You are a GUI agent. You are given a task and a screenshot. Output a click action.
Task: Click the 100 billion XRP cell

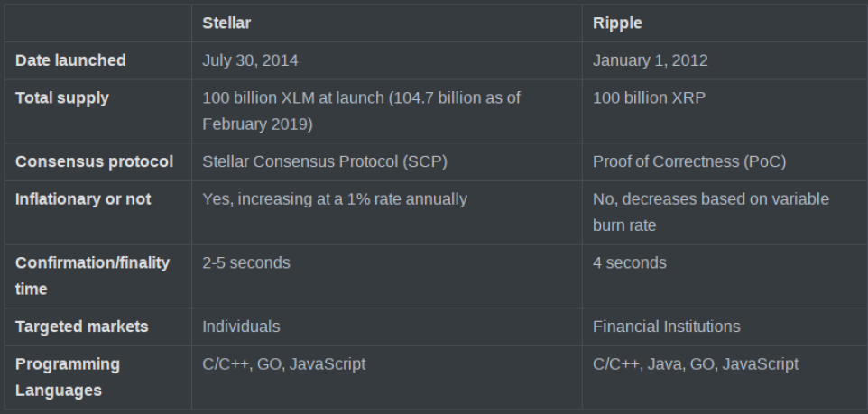tap(649, 98)
